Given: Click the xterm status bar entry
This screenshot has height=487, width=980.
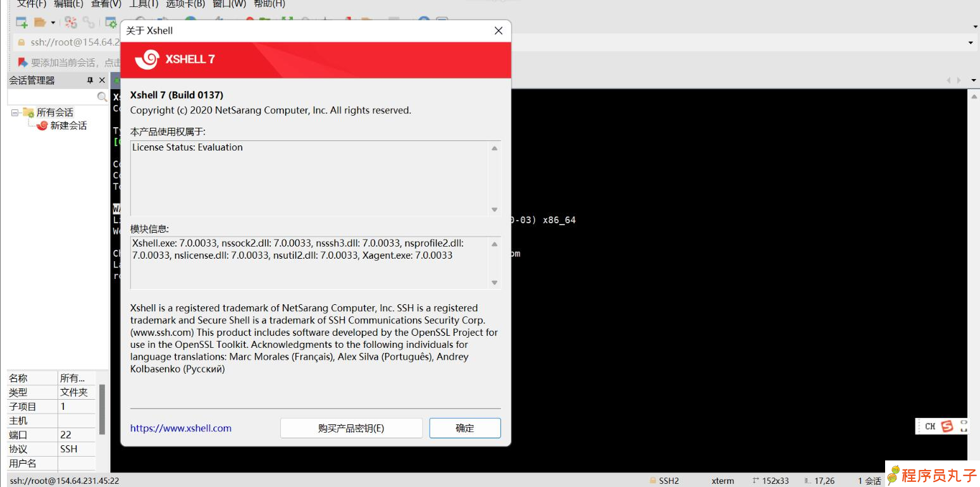Looking at the screenshot, I should [723, 481].
